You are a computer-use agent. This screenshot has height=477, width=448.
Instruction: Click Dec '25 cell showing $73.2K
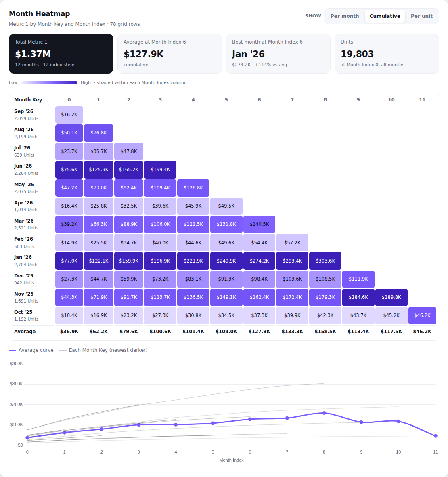(x=160, y=279)
